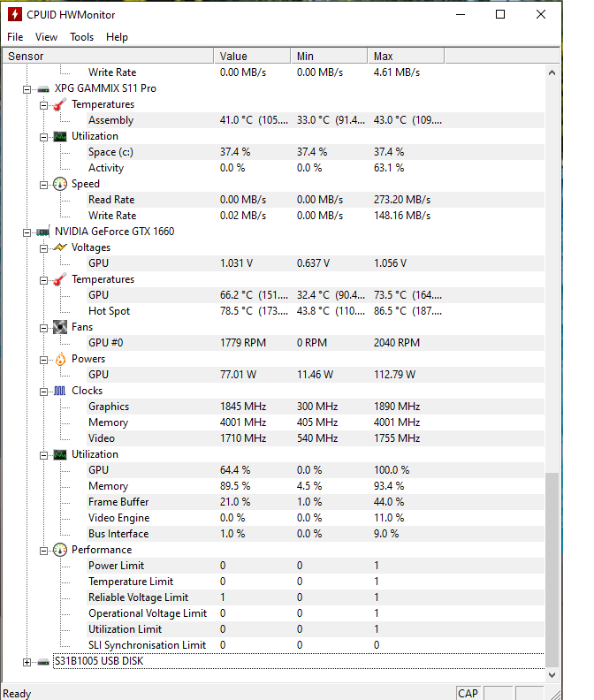
Task: Collapse the Clocks section
Action: coord(43,392)
